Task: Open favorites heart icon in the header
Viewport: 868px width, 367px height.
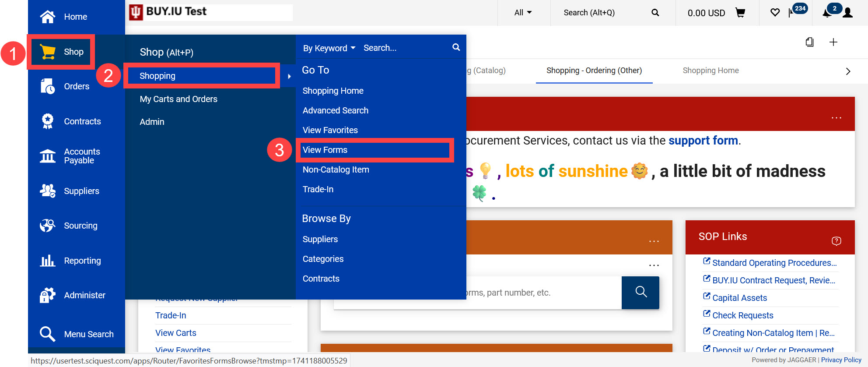Action: (x=775, y=13)
